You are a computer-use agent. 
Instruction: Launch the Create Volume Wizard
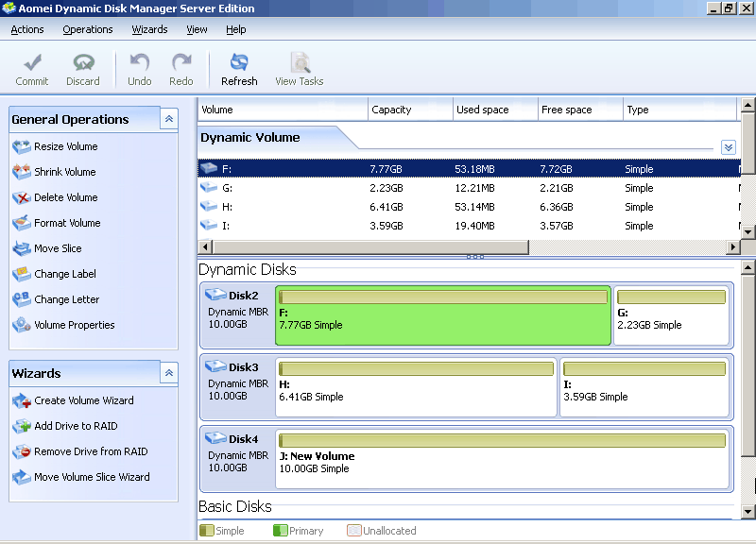(83, 400)
